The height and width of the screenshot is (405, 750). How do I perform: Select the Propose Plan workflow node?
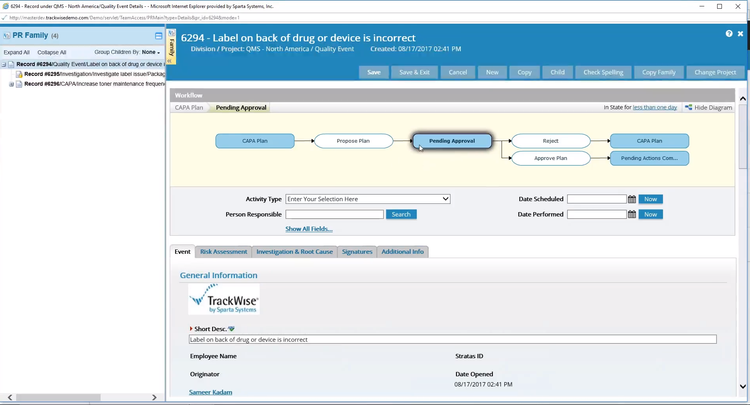point(353,141)
